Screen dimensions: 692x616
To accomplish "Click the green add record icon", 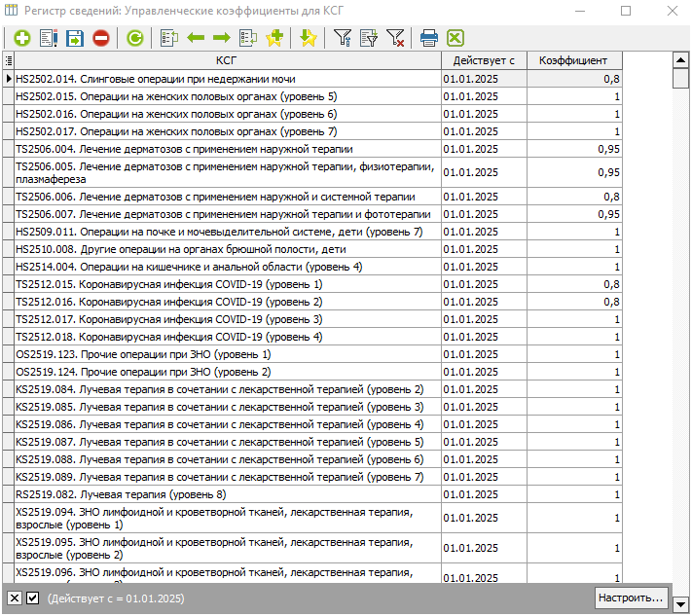I will point(21,39).
